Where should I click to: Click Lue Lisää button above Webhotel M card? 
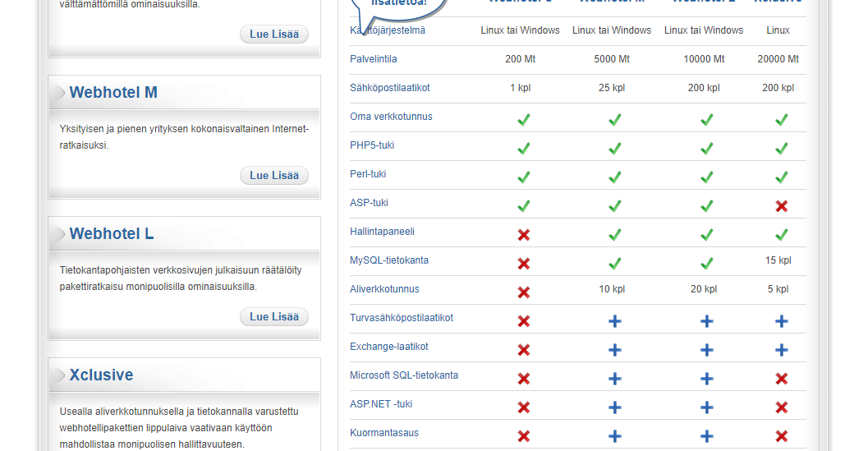tap(274, 35)
